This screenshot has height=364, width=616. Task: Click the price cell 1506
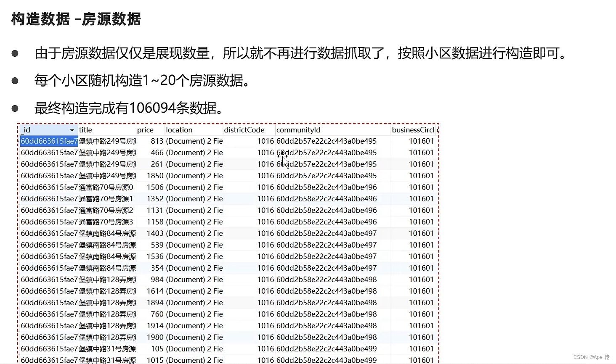150,187
